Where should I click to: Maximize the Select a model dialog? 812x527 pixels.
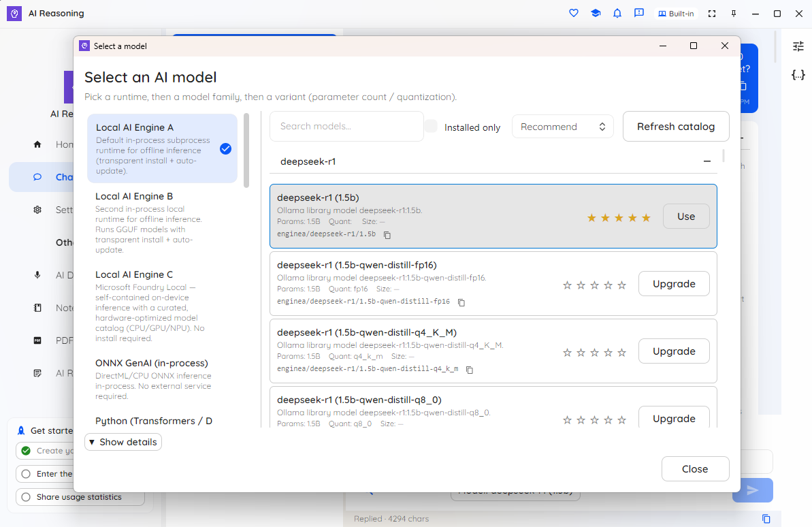pos(694,46)
